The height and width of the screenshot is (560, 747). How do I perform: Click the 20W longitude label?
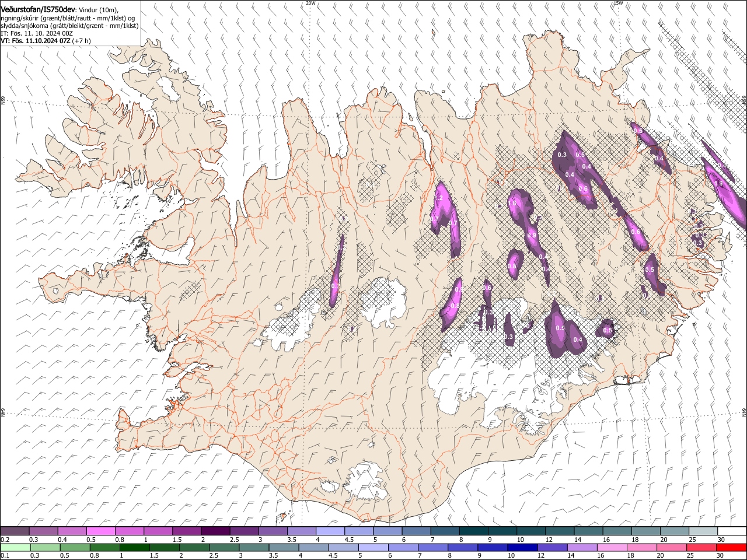pyautogui.click(x=310, y=3)
